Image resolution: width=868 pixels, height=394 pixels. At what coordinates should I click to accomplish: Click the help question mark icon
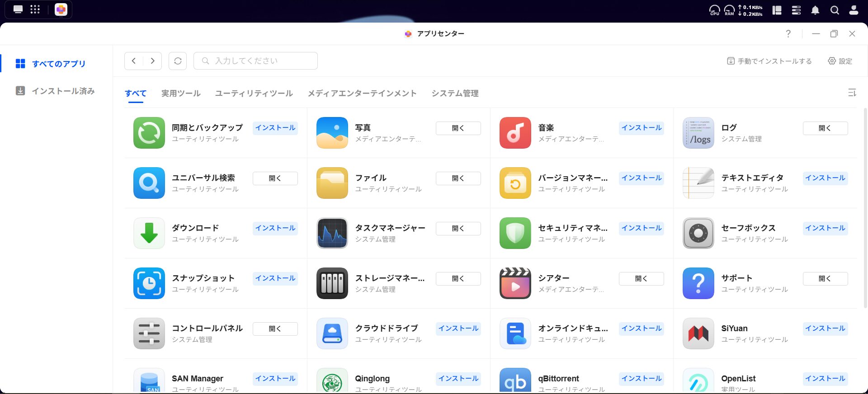coord(788,34)
